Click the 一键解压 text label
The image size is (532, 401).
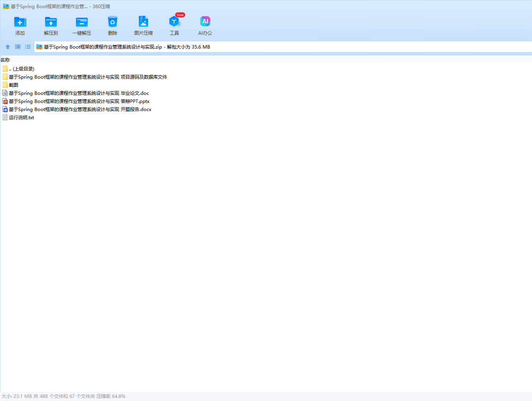click(x=82, y=33)
